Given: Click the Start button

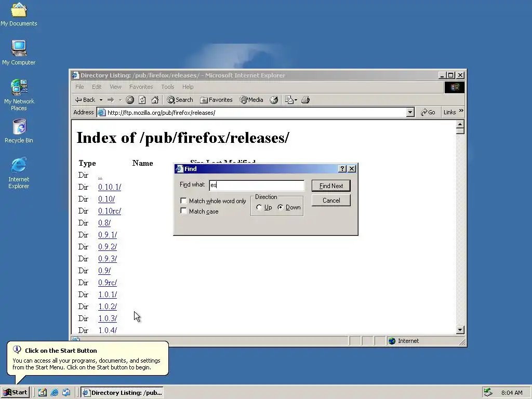Looking at the screenshot, I should 15,393.
